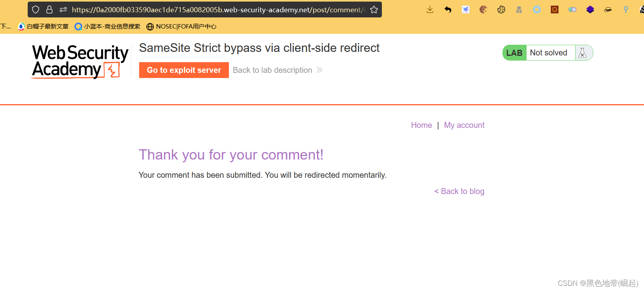Open the outlined cookie editor extension
Viewport: 644px width, 291px height.
(501, 10)
